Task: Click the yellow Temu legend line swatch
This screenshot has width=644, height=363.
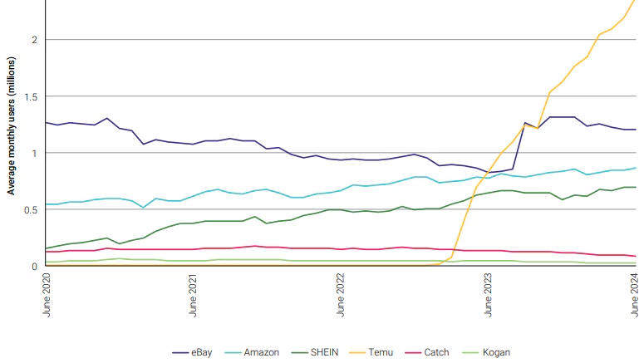Action: coord(357,353)
